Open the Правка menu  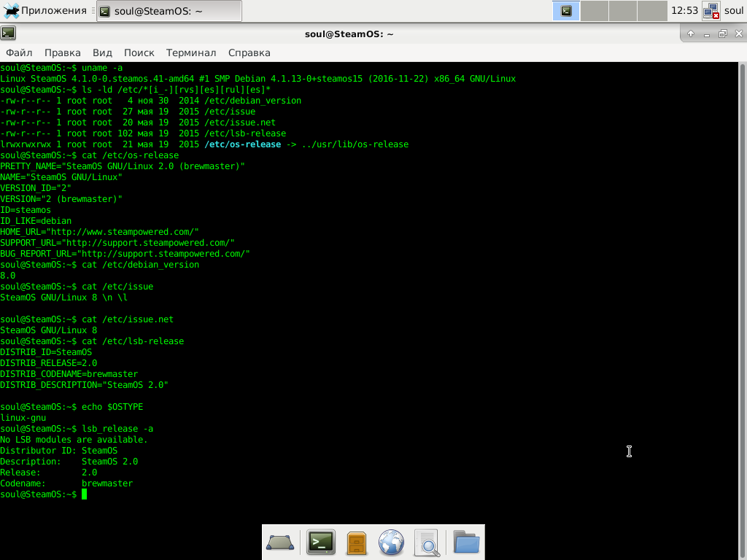click(x=63, y=52)
